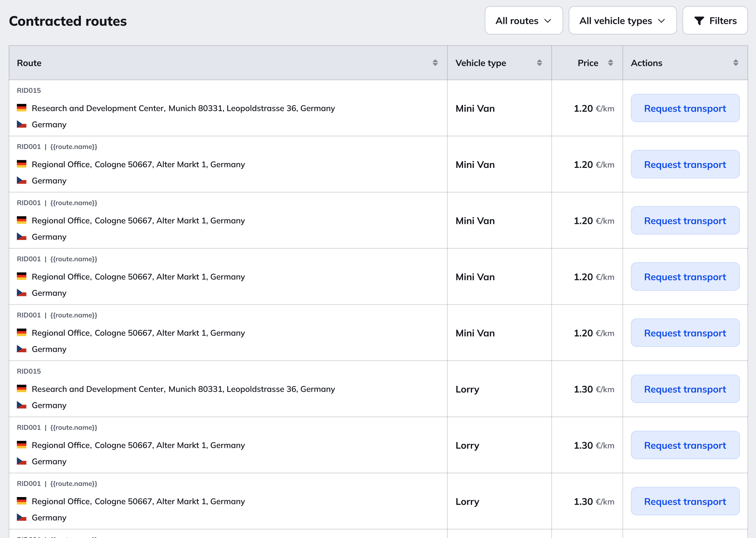Select the Research and Development Center Munich Mini Van address

183,108
